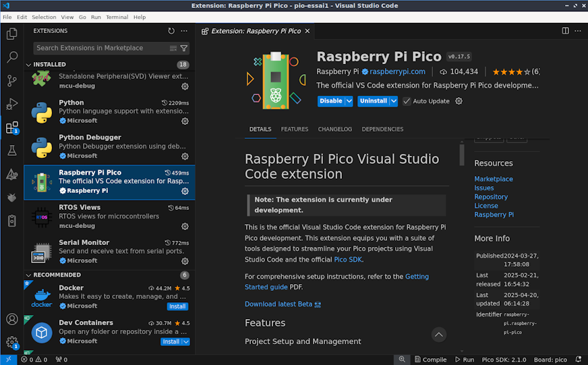
Task: Manage the RTOS Views extension gear
Action: [185, 226]
